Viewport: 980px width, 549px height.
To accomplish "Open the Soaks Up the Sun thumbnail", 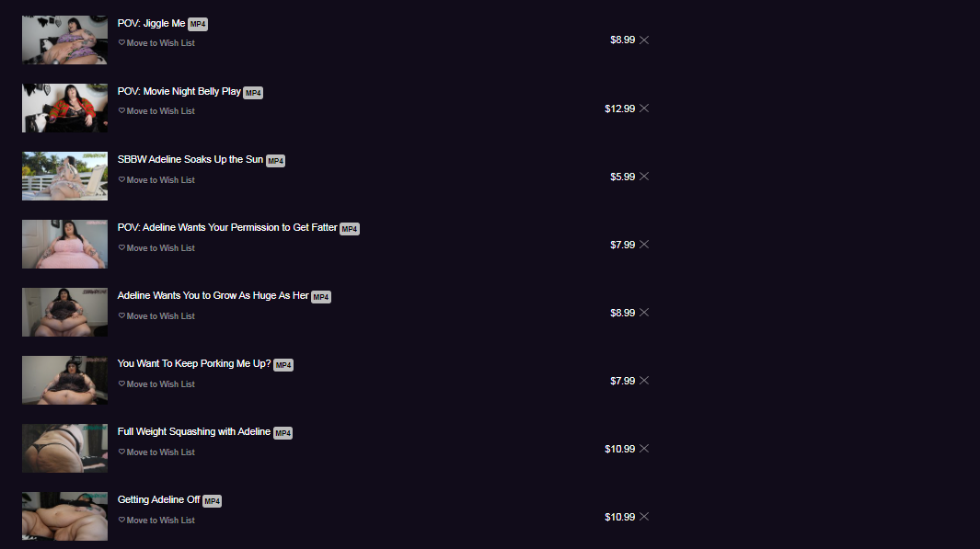I will [64, 176].
